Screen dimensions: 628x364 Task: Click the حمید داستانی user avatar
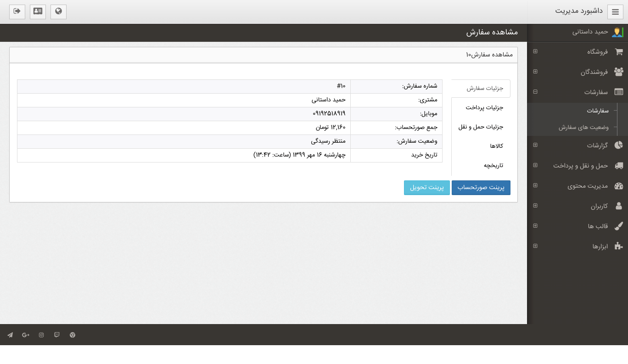click(617, 32)
